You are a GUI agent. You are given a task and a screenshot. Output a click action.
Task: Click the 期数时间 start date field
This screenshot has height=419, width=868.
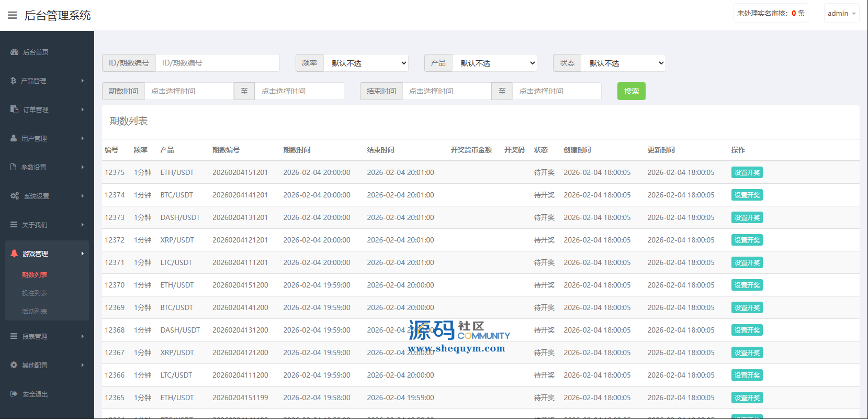click(x=189, y=91)
